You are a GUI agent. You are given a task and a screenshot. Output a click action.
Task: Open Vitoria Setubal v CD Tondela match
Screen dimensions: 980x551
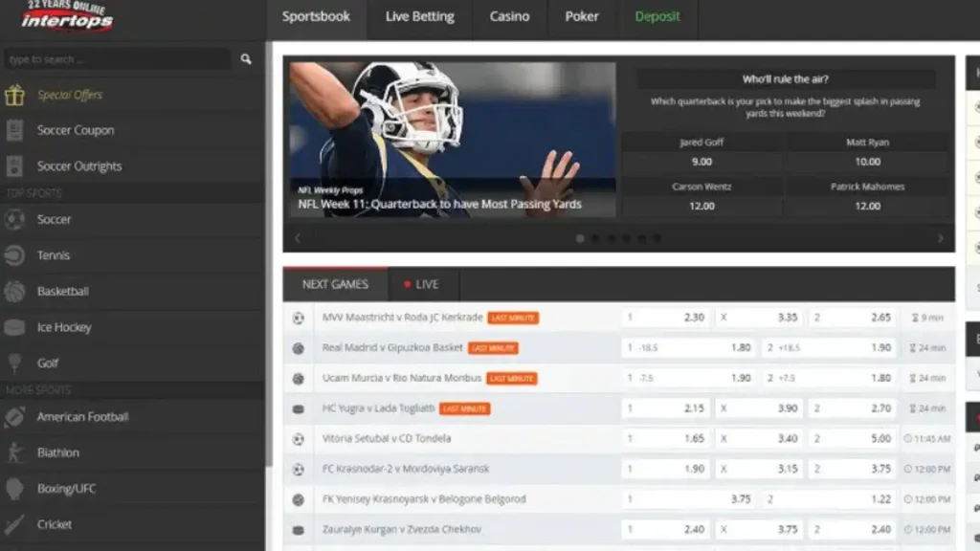(387, 438)
